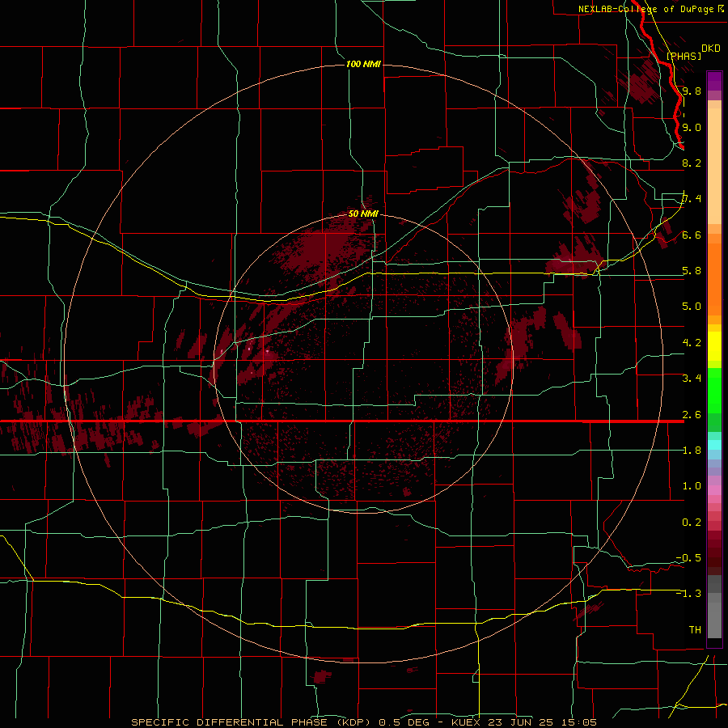Click the -1.3 value on the color scale
This screenshot has width=728, height=728.
pos(688,594)
